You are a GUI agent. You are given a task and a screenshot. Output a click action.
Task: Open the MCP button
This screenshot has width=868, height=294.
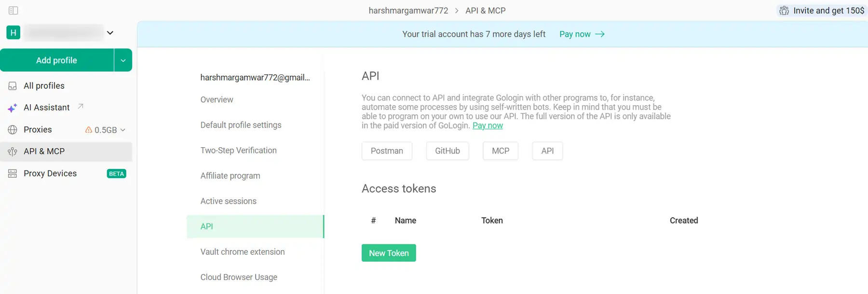[501, 151]
